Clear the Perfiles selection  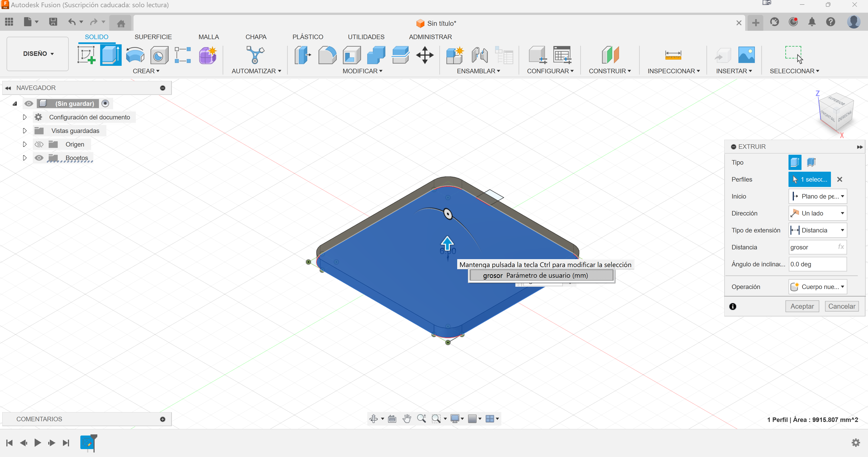coord(839,179)
